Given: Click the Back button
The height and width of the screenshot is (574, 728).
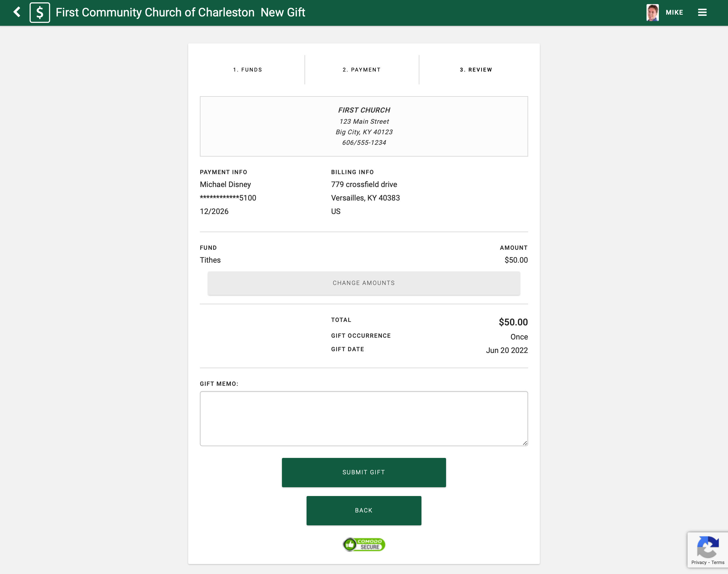Looking at the screenshot, I should click(363, 510).
